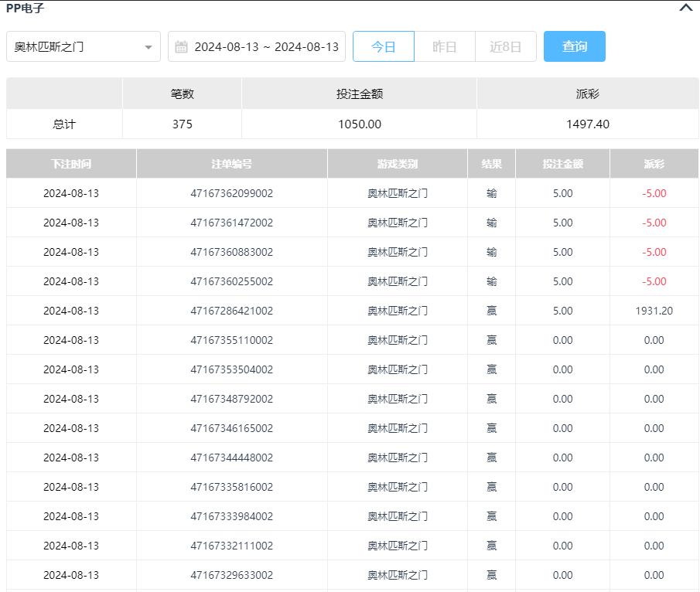The height and width of the screenshot is (592, 700).
Task: Open the date range picker field
Action: click(x=265, y=46)
